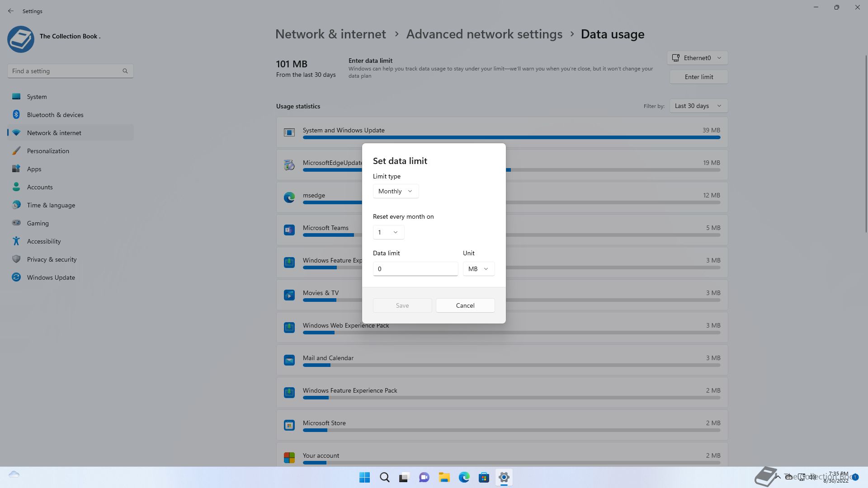Click the Windows Feature Experience Pack 2 MB row
868x488 pixels.
[502, 392]
